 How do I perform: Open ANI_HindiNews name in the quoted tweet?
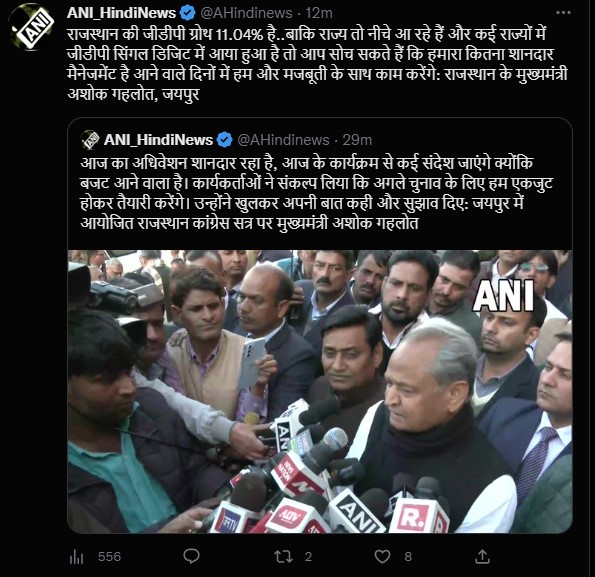point(158,140)
